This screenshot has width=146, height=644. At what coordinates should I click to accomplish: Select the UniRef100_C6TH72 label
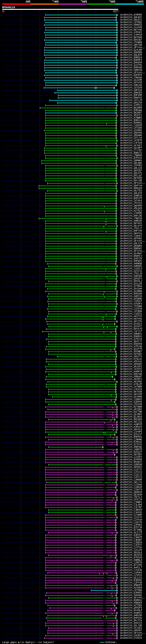(131, 369)
